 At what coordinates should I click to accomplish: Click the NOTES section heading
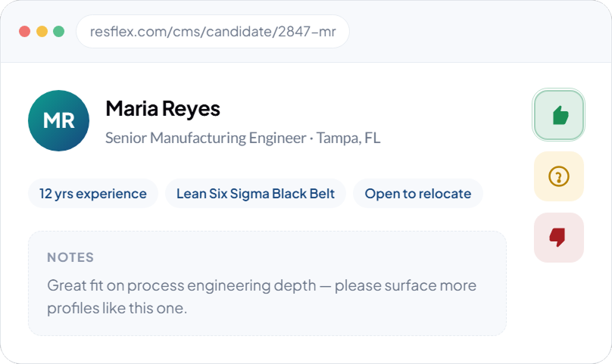70,257
